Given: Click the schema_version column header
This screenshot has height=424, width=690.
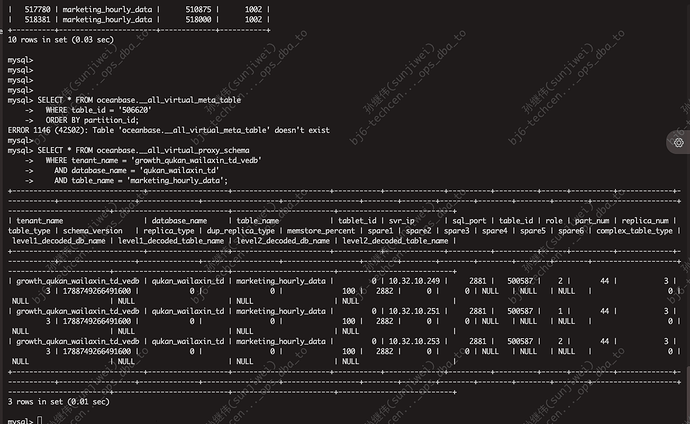Looking at the screenshot, I should point(92,231).
